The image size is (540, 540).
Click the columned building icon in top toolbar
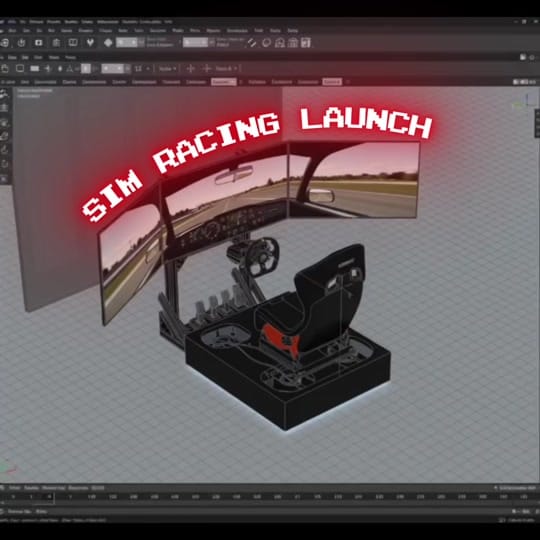[292, 43]
